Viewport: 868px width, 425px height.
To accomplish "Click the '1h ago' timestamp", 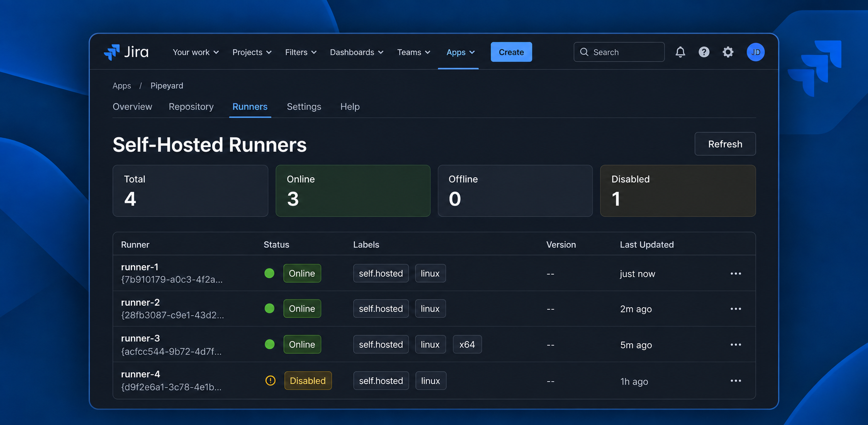I will (x=634, y=381).
